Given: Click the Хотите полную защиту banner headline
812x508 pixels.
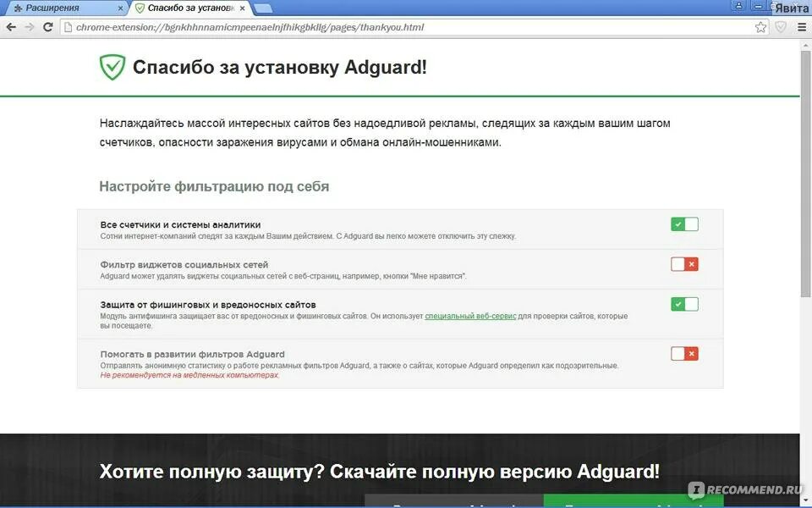Looking at the screenshot, I should pyautogui.click(x=380, y=472).
